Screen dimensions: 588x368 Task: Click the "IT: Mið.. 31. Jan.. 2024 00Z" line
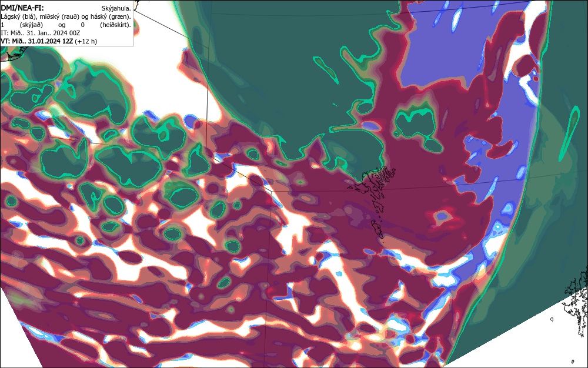(x=41, y=33)
